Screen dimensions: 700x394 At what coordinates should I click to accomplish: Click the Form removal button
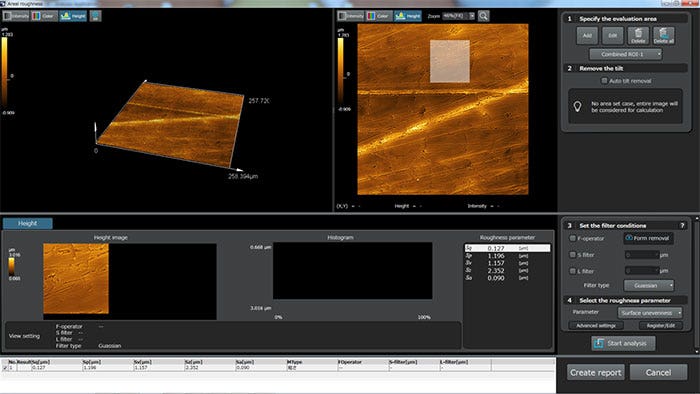coord(648,238)
